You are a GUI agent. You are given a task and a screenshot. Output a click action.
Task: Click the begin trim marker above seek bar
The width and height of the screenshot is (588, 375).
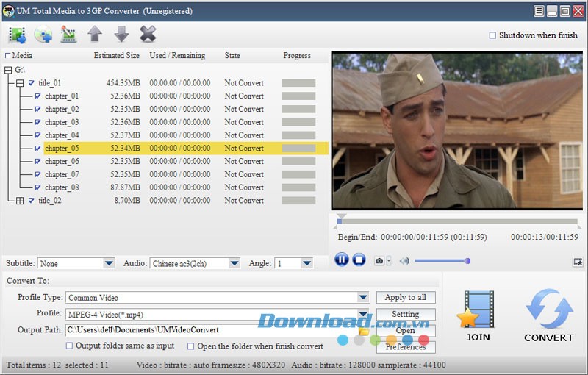(341, 216)
